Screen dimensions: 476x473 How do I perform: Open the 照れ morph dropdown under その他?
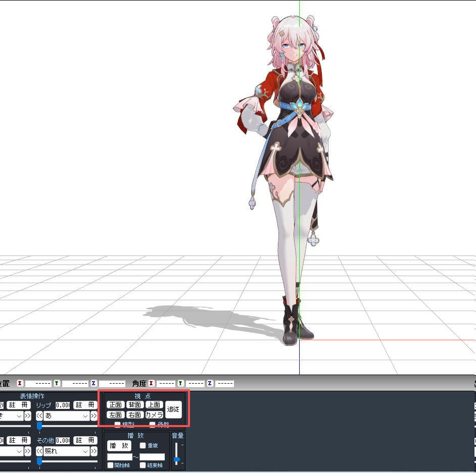click(x=86, y=450)
